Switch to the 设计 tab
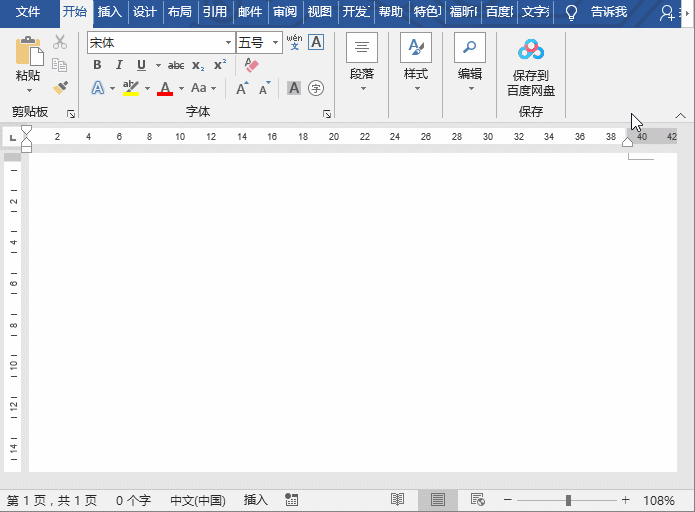Image resolution: width=695 pixels, height=512 pixels. pyautogui.click(x=145, y=12)
